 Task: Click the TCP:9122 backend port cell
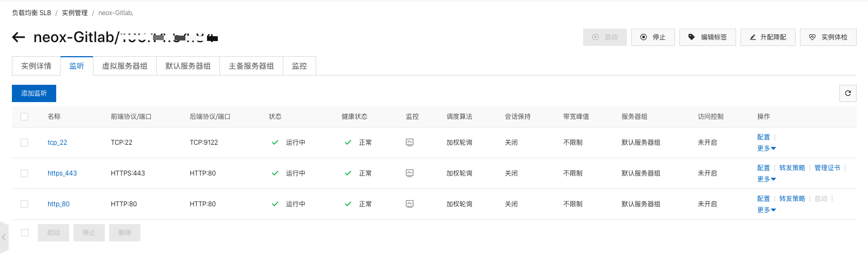coord(204,143)
